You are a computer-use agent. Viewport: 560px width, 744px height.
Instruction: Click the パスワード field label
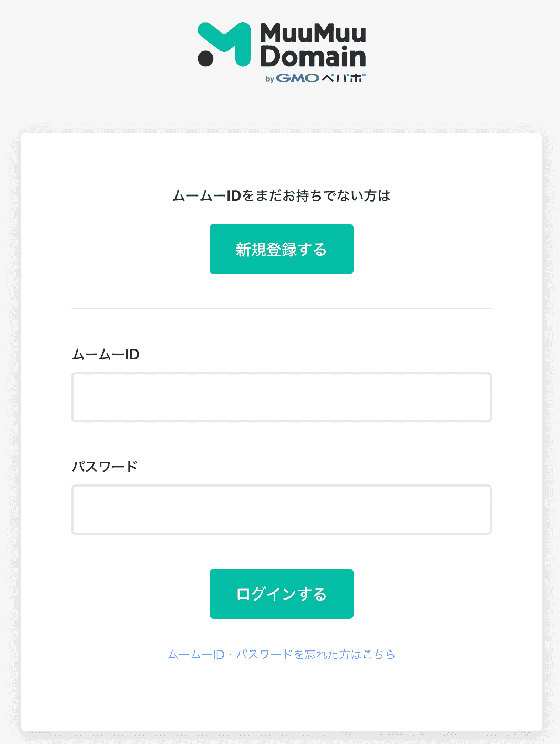(x=105, y=467)
